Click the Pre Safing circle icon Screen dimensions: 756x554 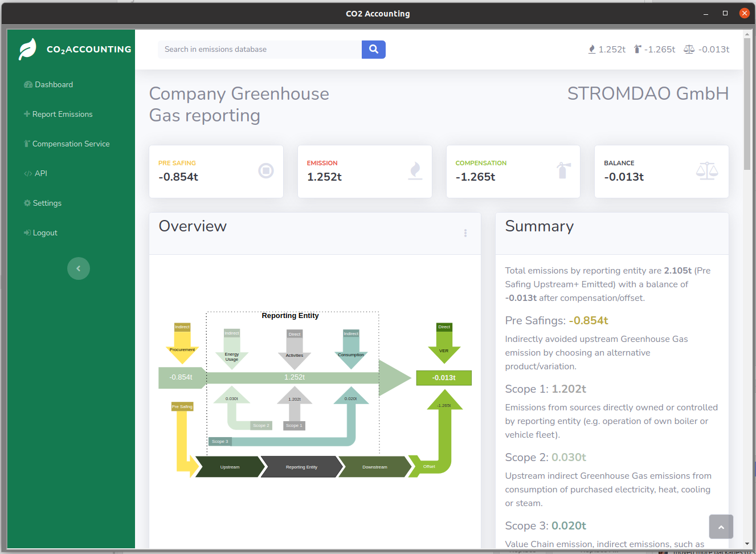click(x=266, y=170)
